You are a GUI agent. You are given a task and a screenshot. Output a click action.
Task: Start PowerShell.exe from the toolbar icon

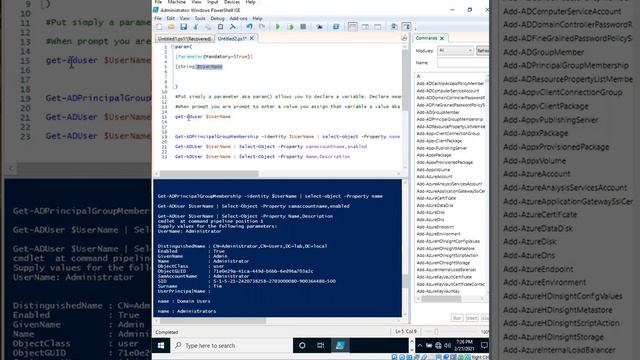coord(336,27)
